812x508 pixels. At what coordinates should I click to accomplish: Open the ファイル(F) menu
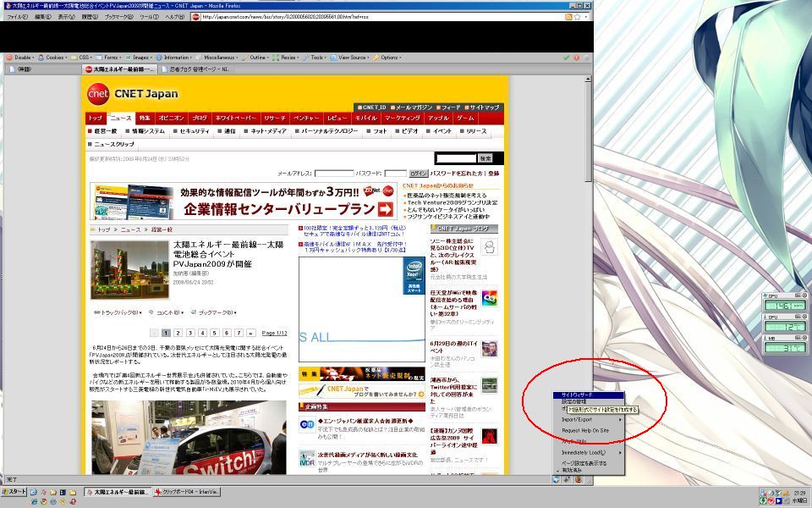[x=18, y=17]
